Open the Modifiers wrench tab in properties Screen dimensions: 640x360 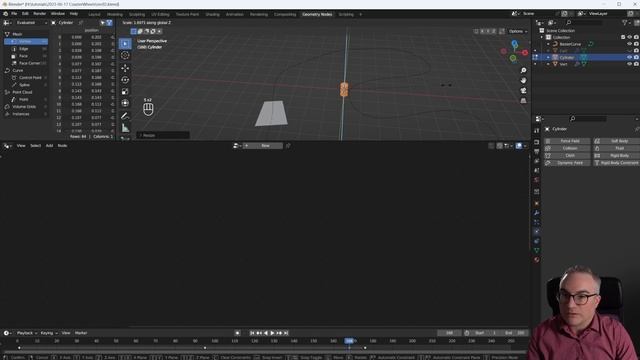[x=537, y=213]
